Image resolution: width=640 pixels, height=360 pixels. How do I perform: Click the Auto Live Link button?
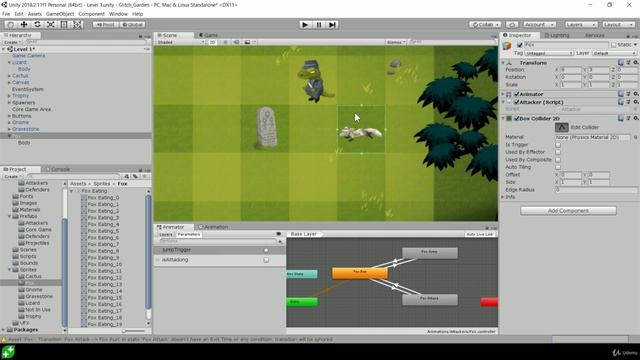(x=480, y=234)
